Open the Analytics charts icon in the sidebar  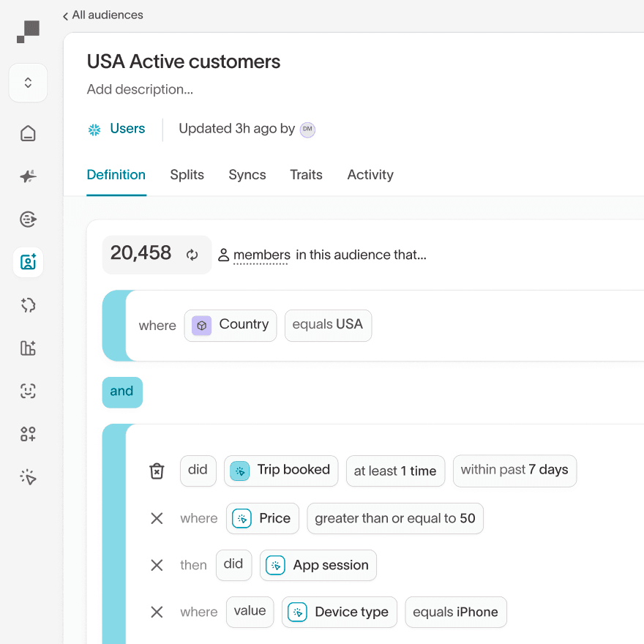[x=28, y=348]
